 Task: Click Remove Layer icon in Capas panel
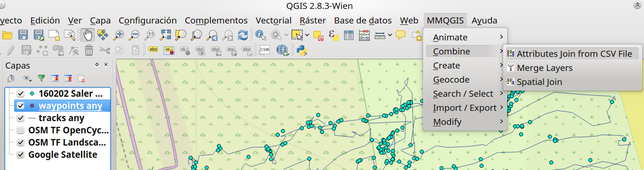81,78
